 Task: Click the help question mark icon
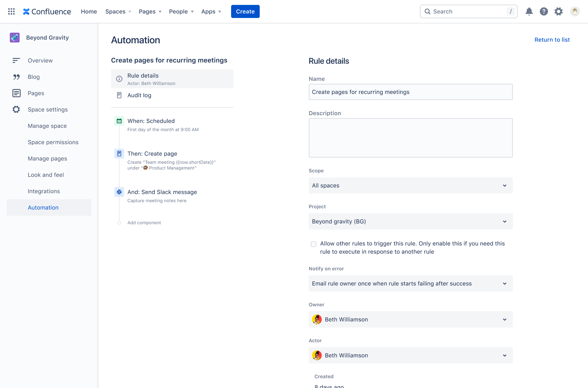(544, 11)
